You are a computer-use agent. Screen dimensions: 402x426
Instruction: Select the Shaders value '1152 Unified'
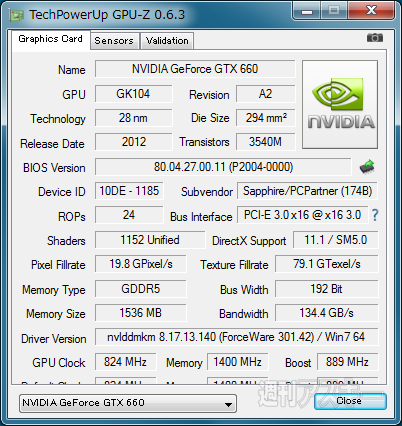pos(150,240)
